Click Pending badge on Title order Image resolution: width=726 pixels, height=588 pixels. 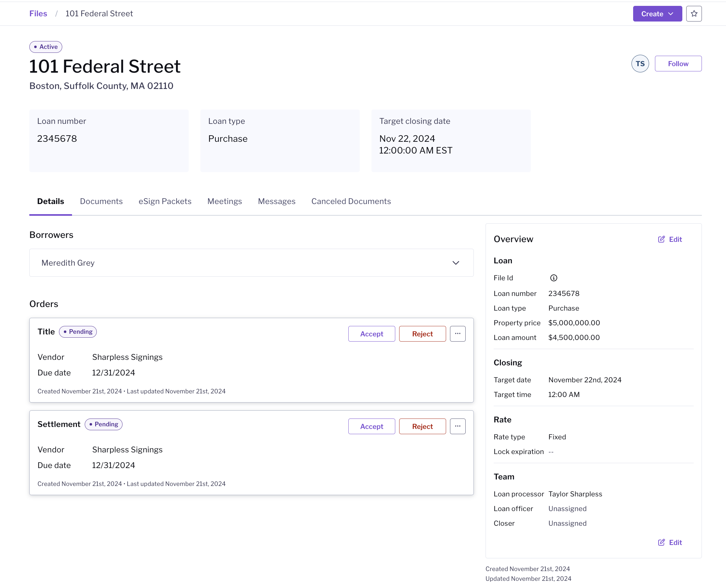click(78, 331)
